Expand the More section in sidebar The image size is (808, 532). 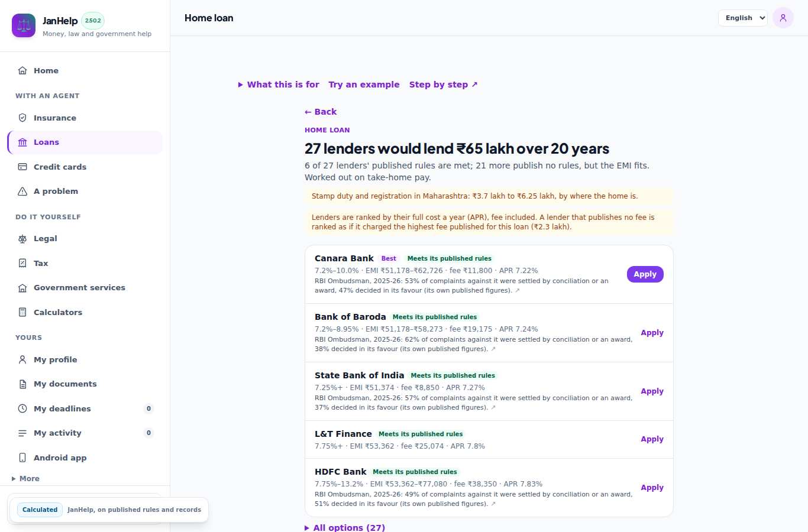(25, 479)
